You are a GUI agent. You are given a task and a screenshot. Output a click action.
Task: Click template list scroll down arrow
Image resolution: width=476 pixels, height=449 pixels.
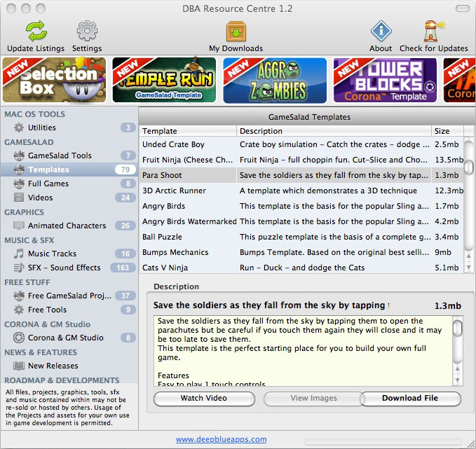[469, 268]
